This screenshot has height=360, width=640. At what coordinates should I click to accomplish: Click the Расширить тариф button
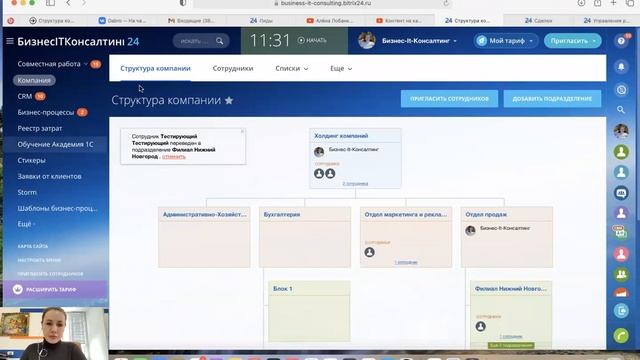coord(55,289)
